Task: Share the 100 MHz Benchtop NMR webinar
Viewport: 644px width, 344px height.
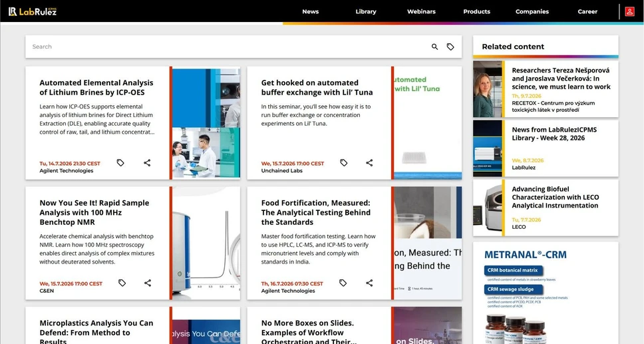Action: (148, 283)
